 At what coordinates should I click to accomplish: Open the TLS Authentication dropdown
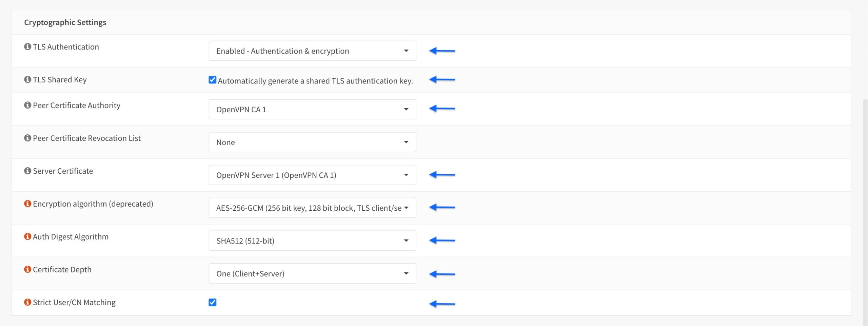[312, 51]
